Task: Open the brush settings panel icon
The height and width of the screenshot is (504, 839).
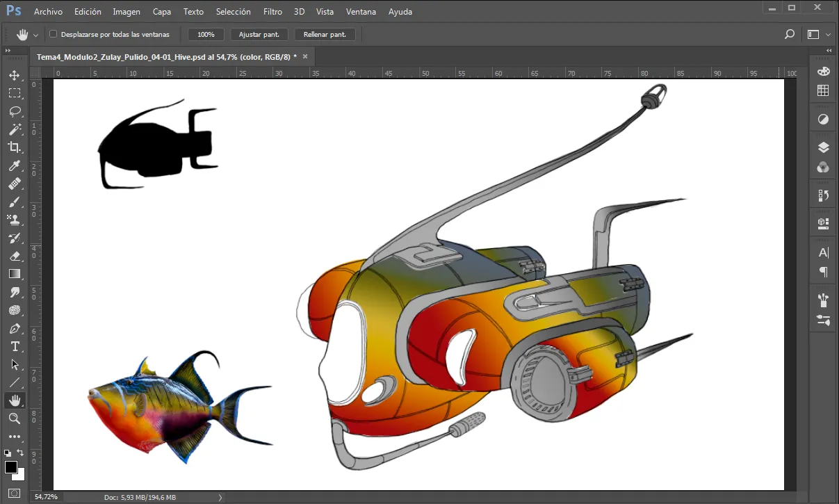Action: (823, 320)
